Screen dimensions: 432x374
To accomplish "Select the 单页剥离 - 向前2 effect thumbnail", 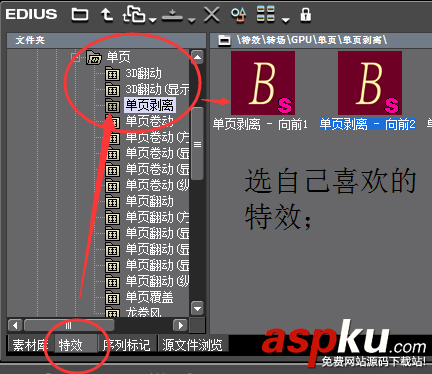I will pyautogui.click(x=370, y=83).
